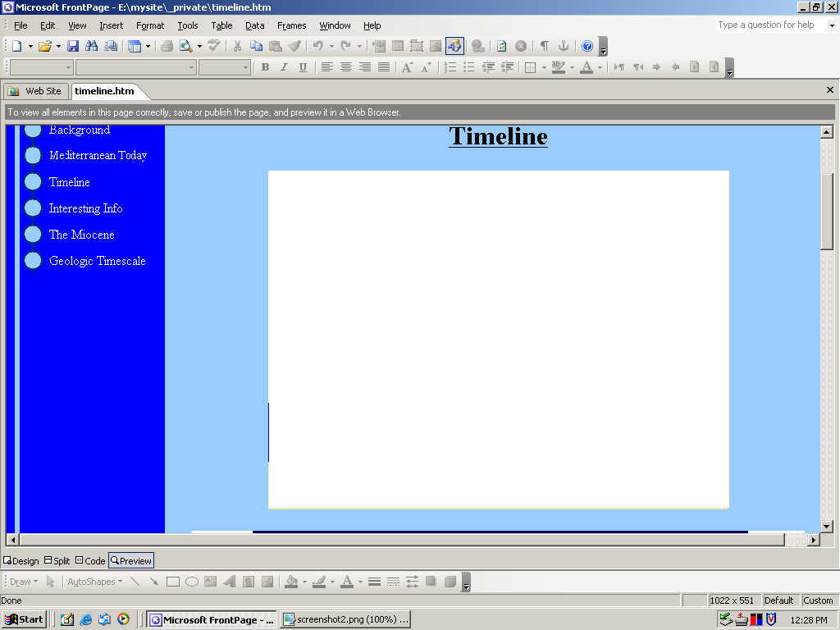Click the Toggle Pane icon
Viewport: 840px width, 630px height.
tap(135, 46)
